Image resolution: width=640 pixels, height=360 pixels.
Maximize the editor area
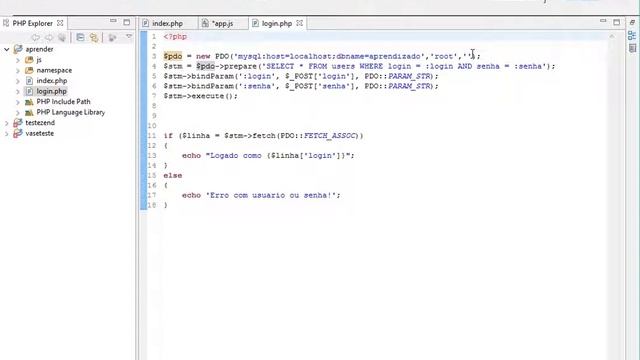616,22
